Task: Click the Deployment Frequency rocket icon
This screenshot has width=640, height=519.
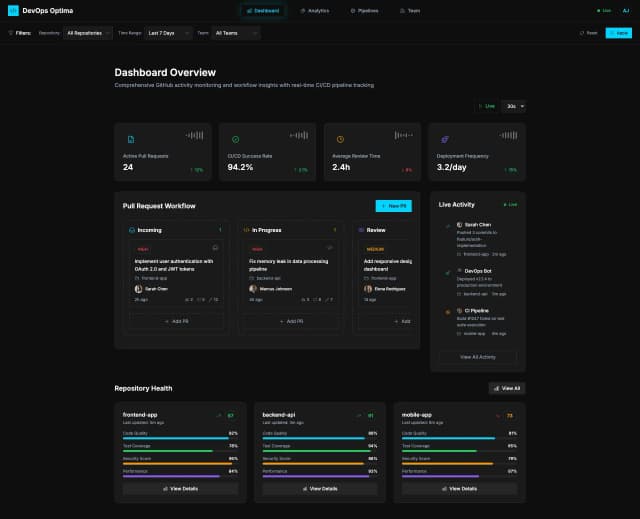Action: tap(443, 139)
